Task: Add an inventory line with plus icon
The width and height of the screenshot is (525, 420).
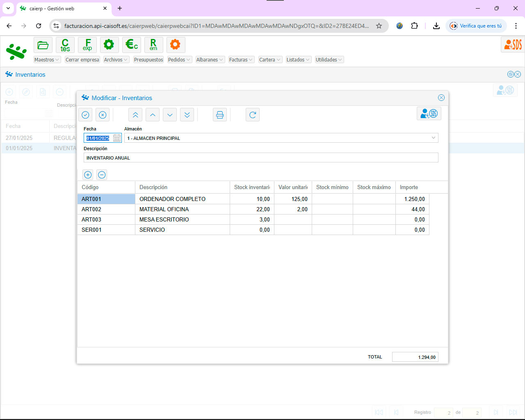Action: [x=88, y=175]
